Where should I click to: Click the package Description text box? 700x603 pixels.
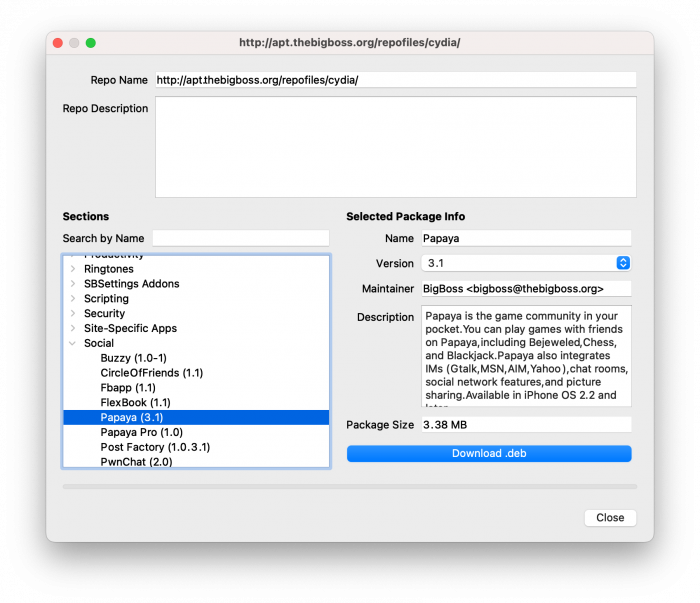[526, 356]
